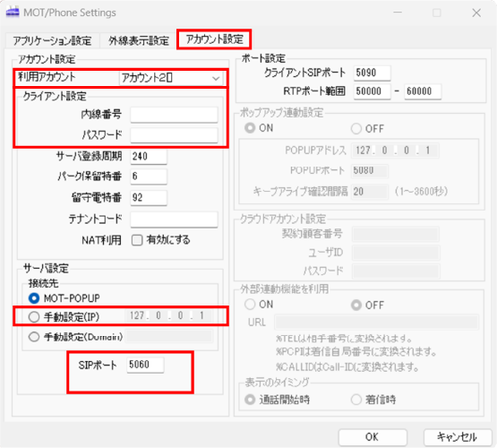Screen dimensions: 497x448
Task: Select the 手動設定(IP) radio button
Action: (x=34, y=317)
